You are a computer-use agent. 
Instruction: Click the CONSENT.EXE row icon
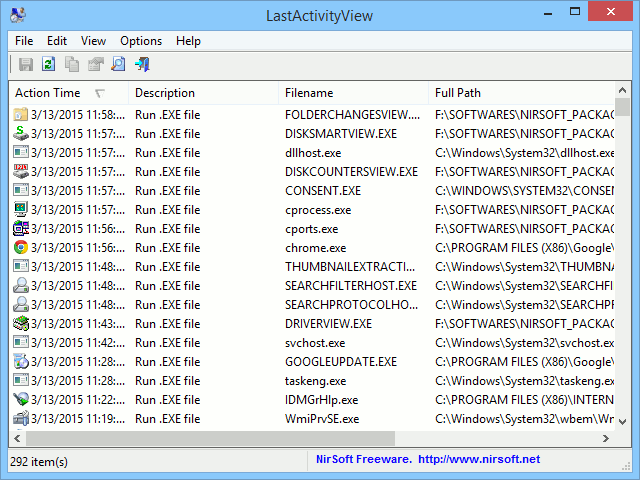(x=21, y=191)
